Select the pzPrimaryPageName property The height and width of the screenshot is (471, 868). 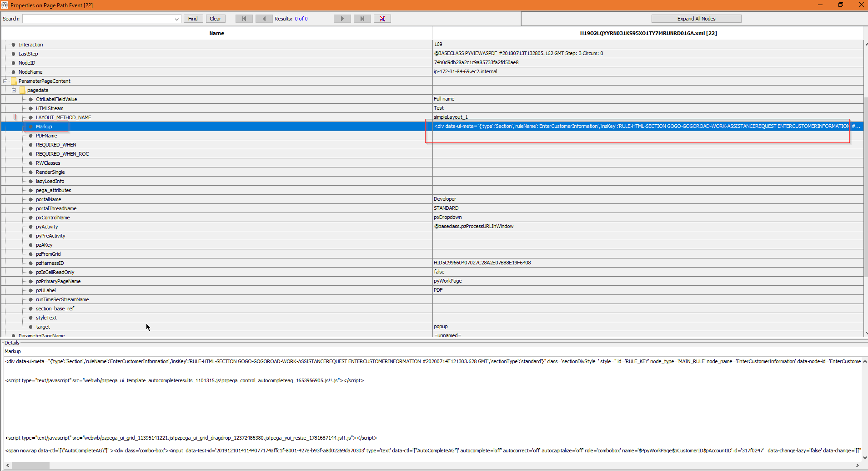click(58, 281)
